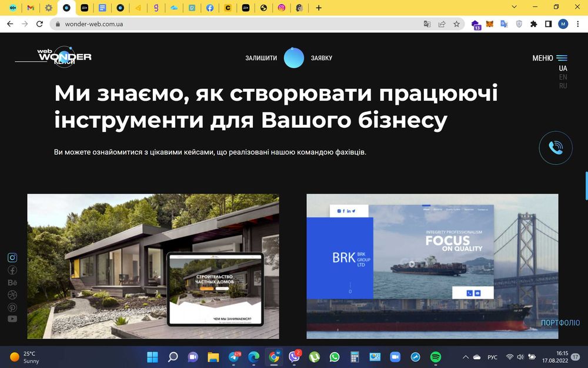
Task: Open the Google Translate extension icon
Action: [504, 24]
